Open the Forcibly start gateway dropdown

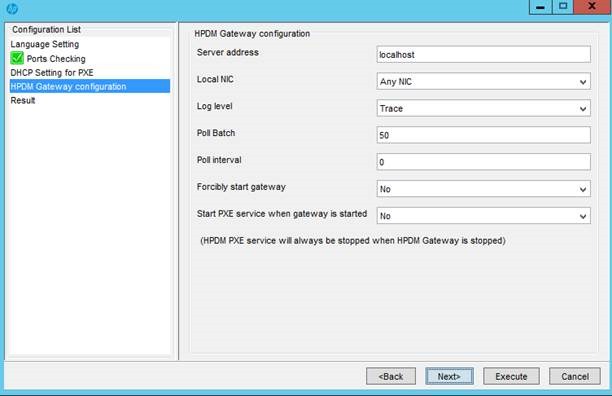(x=483, y=189)
